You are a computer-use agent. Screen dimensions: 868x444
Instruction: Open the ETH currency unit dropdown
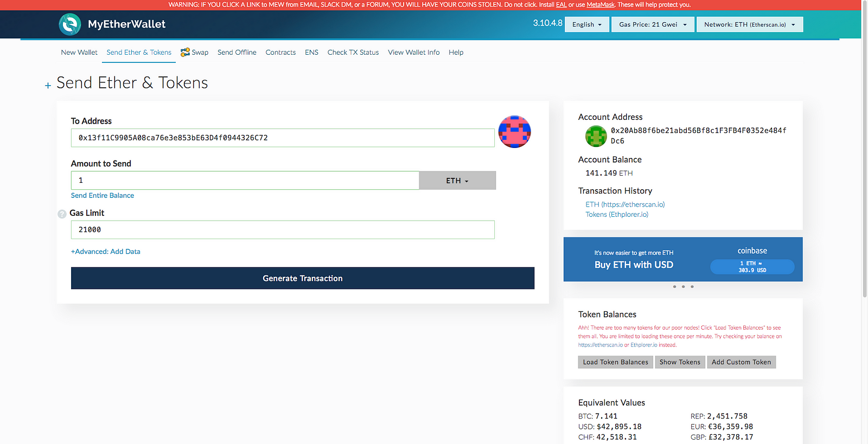pyautogui.click(x=457, y=181)
